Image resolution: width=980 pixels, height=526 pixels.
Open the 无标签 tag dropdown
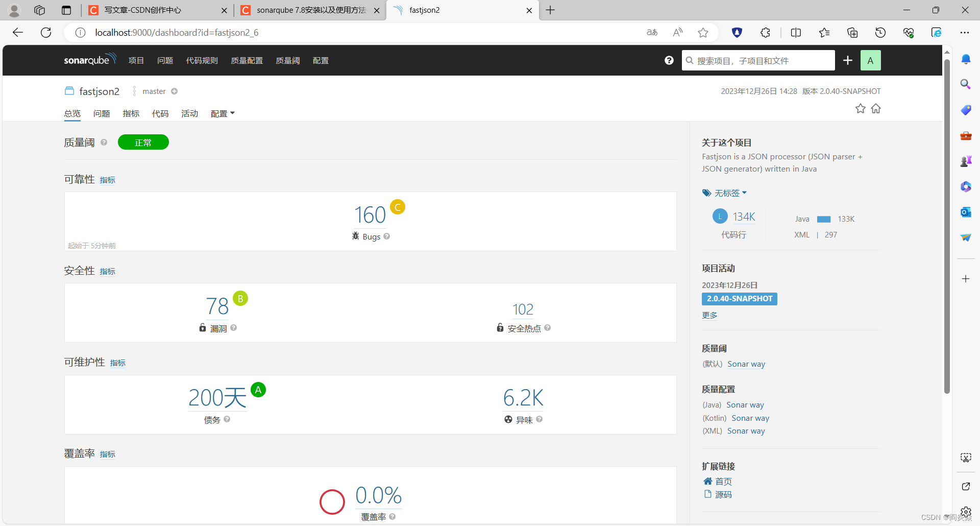click(x=724, y=193)
